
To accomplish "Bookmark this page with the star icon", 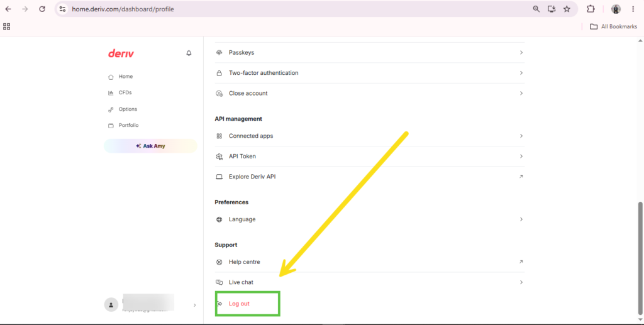I will pos(567,9).
